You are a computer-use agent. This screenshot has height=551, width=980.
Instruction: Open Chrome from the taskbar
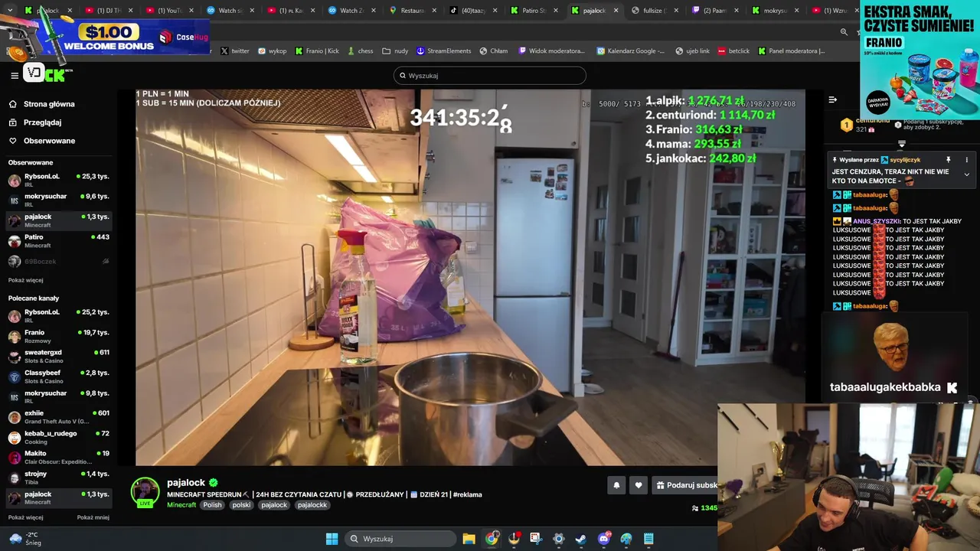tap(492, 539)
